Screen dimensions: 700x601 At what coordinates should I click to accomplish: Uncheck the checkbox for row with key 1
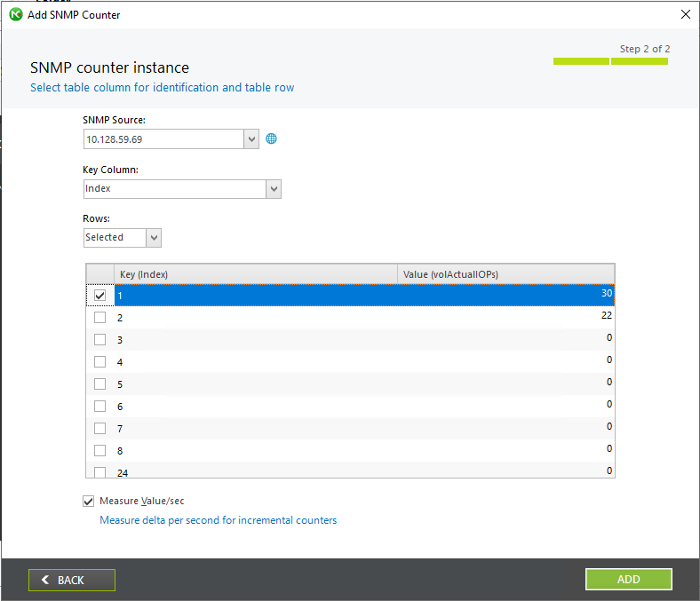tap(100, 296)
